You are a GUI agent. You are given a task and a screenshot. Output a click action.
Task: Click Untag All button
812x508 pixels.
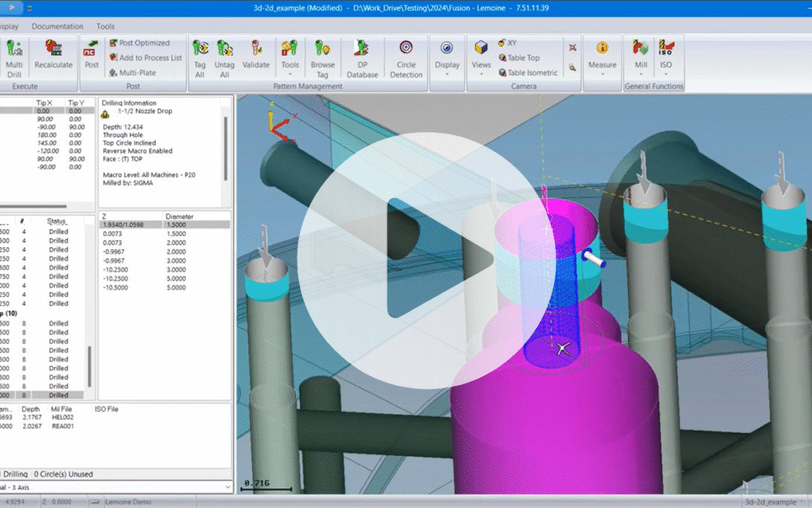click(x=225, y=58)
